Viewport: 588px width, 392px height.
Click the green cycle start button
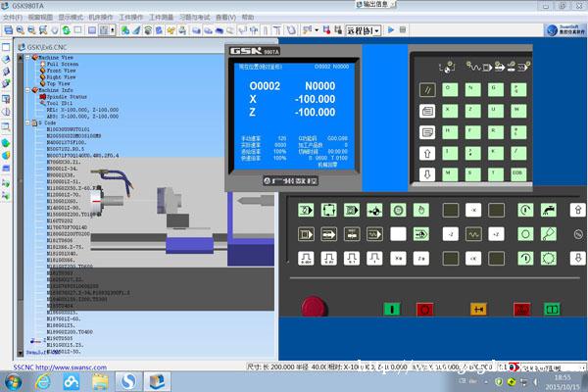(392, 308)
